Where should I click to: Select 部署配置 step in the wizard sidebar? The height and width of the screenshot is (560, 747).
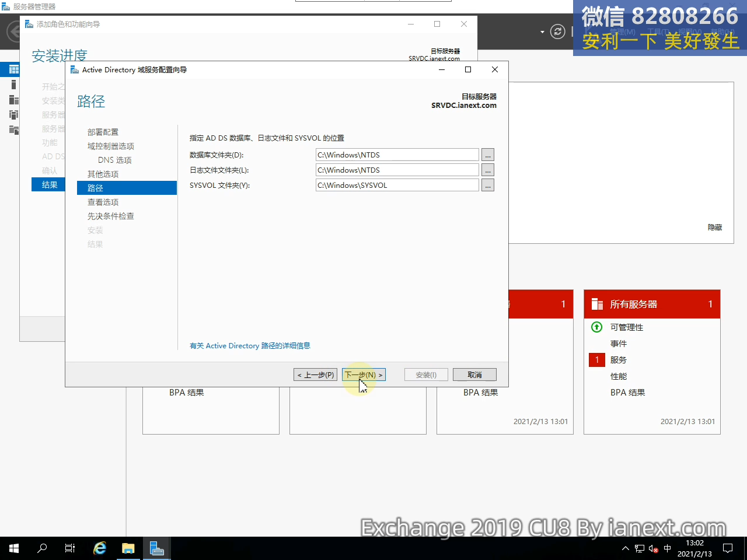103,132
